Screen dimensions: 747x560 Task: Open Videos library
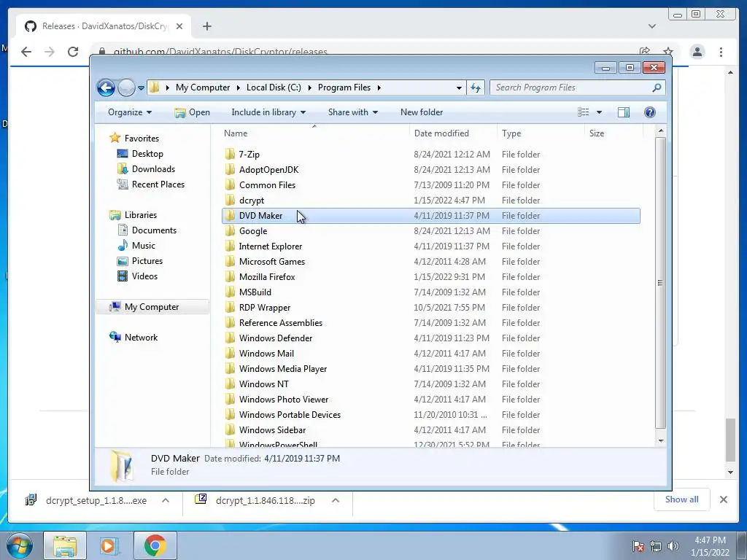144,276
